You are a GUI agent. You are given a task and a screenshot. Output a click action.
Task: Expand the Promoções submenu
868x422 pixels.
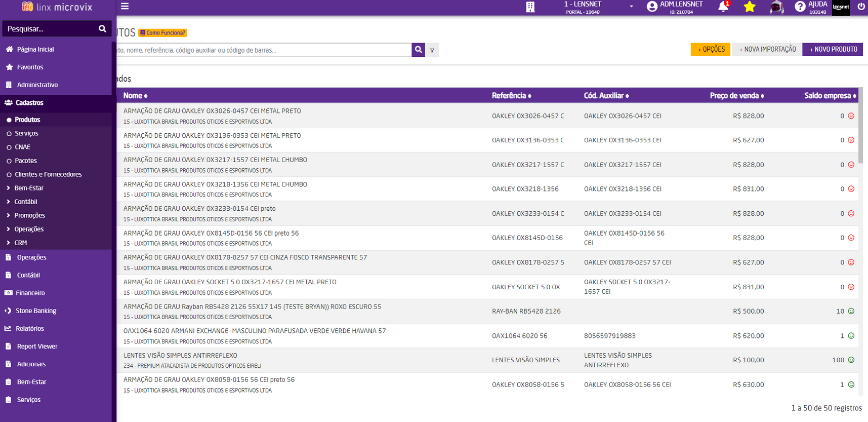tap(29, 215)
